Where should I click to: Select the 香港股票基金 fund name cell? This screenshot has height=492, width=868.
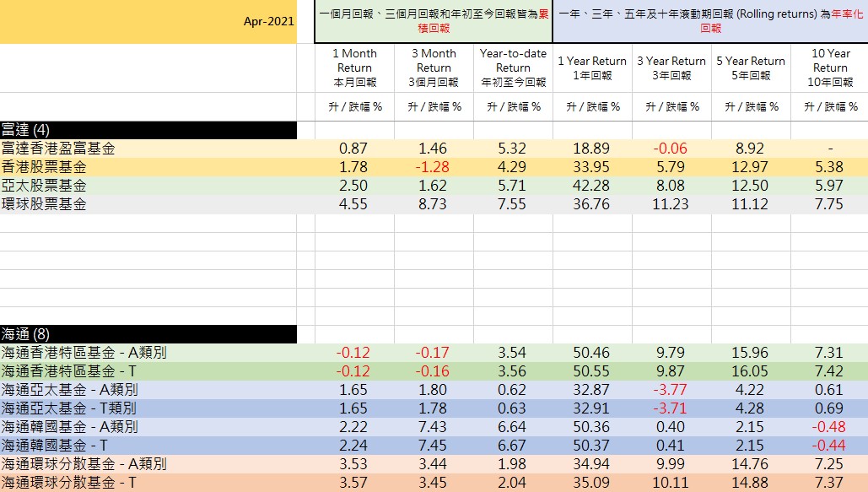(148, 167)
